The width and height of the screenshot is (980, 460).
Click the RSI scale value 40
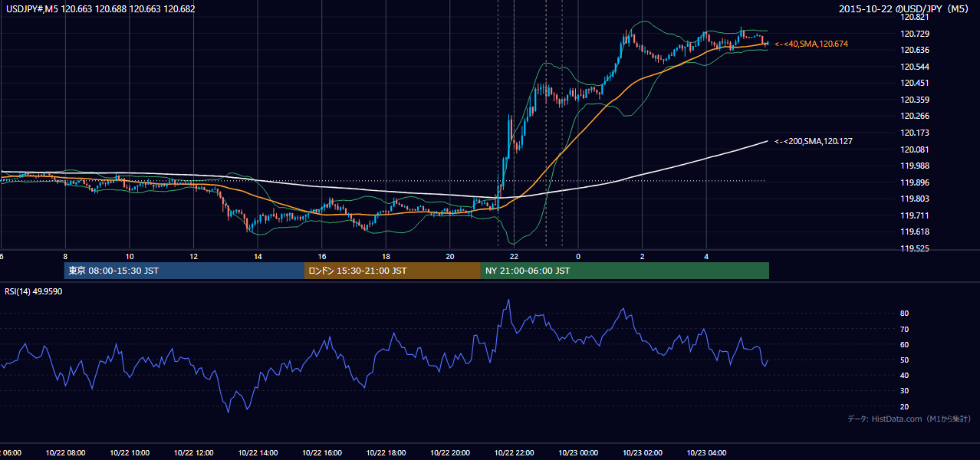click(x=905, y=375)
